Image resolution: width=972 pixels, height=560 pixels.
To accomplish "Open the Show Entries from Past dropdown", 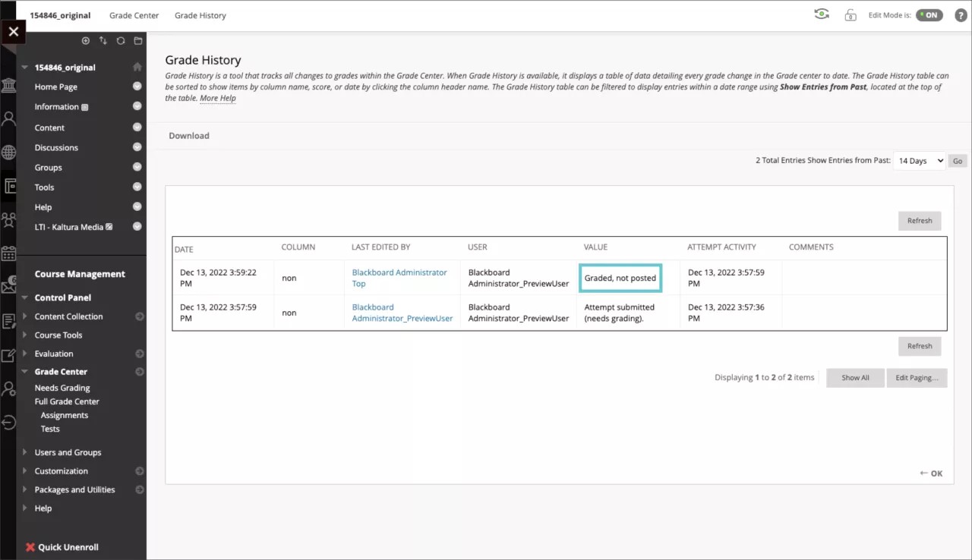I will (919, 161).
